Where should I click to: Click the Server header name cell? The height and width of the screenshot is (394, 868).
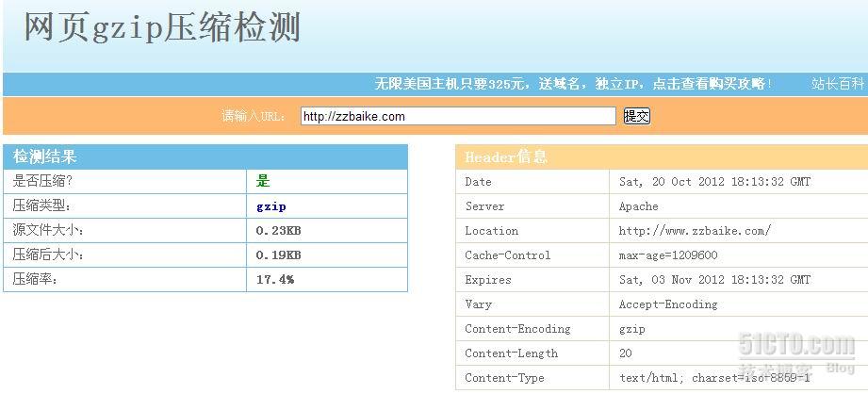[x=532, y=206]
